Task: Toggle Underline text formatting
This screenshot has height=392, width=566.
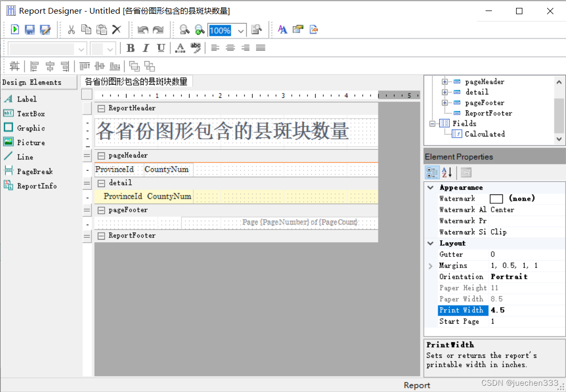Action: click(x=161, y=48)
